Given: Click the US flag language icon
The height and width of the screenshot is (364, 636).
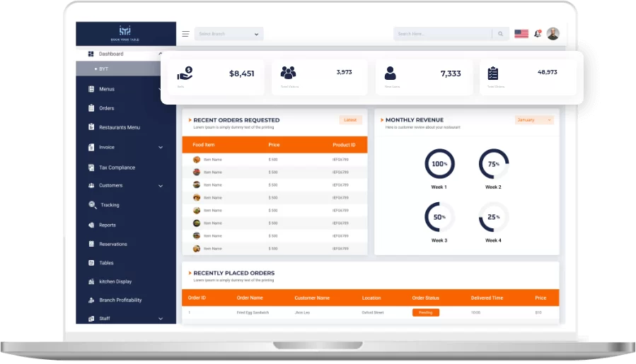Looking at the screenshot, I should point(521,33).
